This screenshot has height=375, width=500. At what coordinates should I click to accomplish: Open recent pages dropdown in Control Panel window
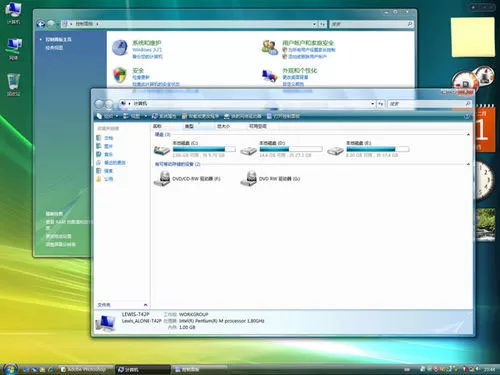(58, 24)
